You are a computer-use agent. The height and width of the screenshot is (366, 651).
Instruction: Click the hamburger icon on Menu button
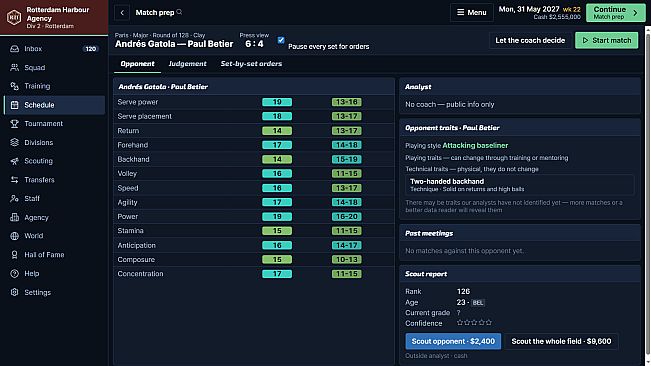coord(460,12)
